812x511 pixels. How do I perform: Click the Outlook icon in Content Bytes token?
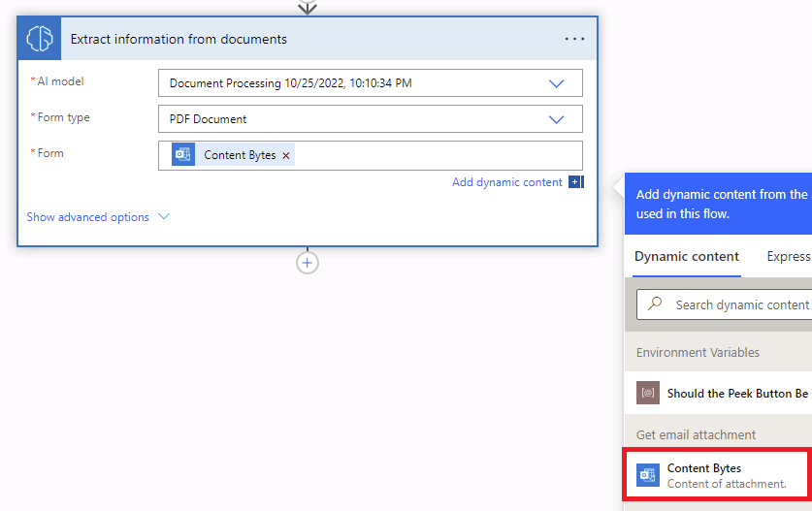183,155
